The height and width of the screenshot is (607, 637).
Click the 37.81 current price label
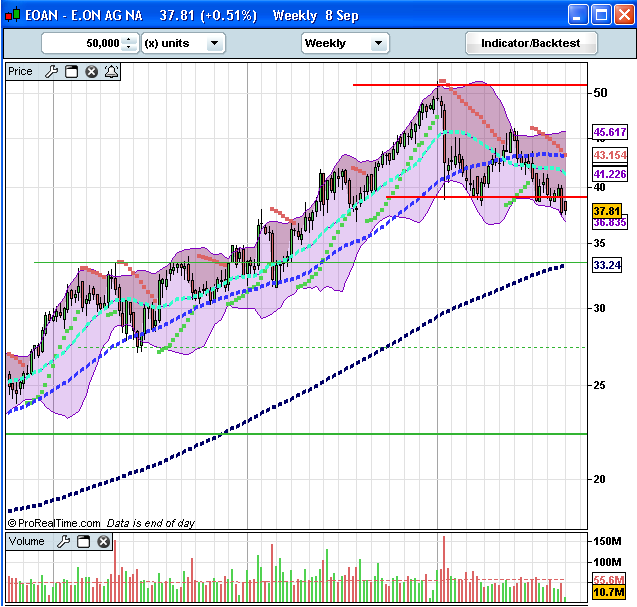pyautogui.click(x=607, y=211)
